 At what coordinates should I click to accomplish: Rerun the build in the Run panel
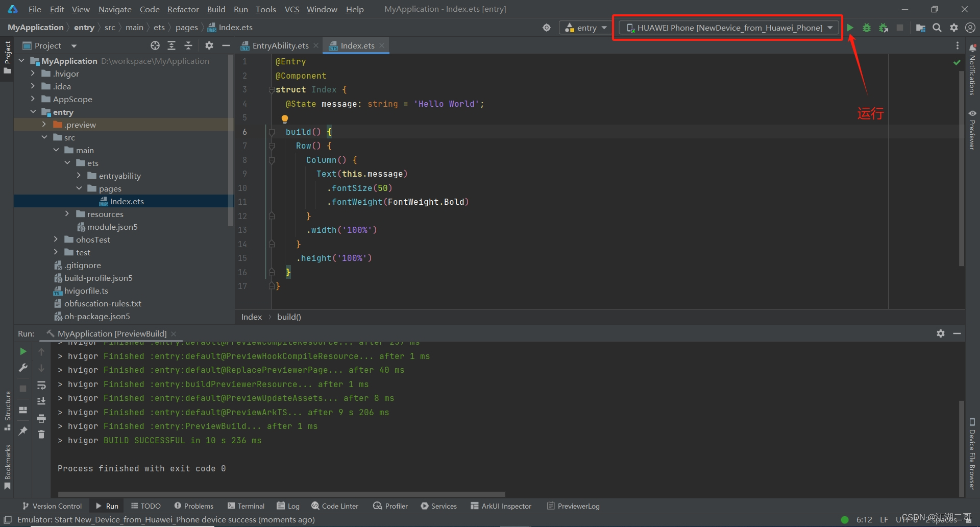click(x=23, y=351)
